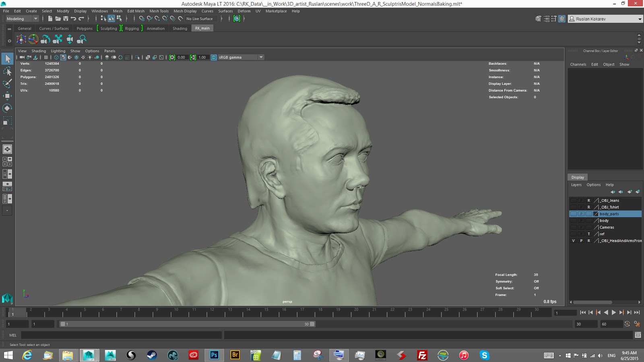Activate the Paint Selection tool

(x=7, y=84)
